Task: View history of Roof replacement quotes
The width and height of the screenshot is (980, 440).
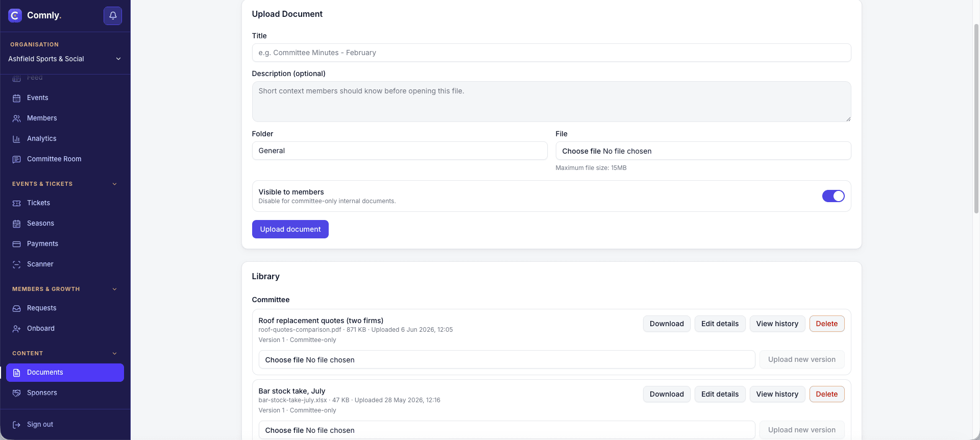Action: (x=777, y=324)
